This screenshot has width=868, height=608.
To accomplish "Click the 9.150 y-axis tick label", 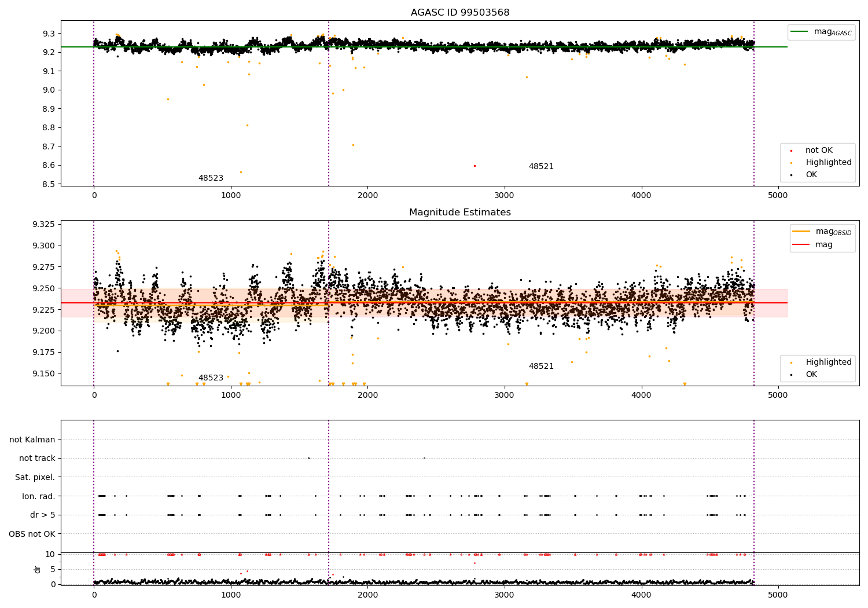I will [44, 373].
